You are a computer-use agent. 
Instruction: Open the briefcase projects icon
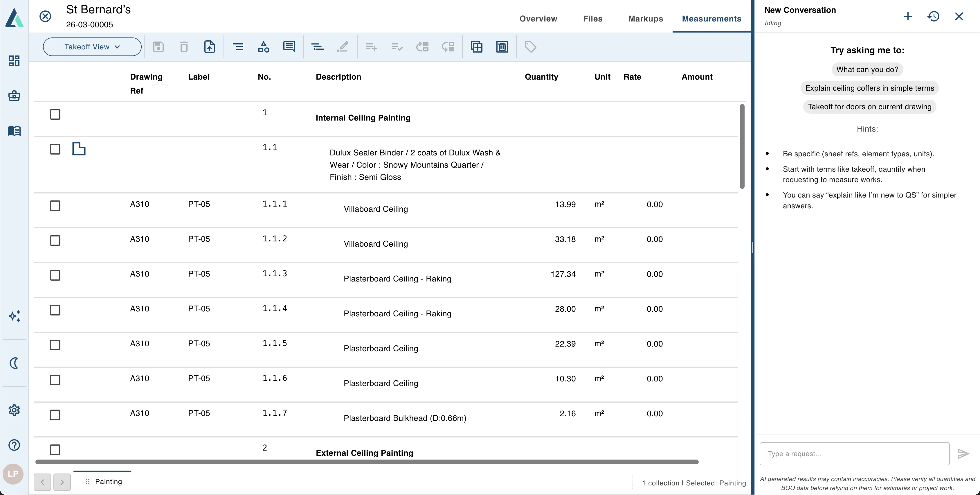(14, 96)
